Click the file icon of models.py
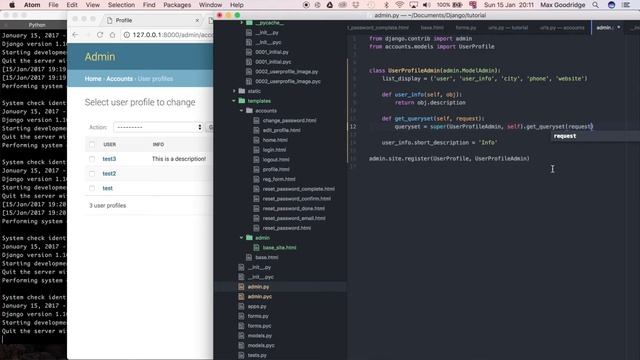 pyautogui.click(x=241, y=336)
